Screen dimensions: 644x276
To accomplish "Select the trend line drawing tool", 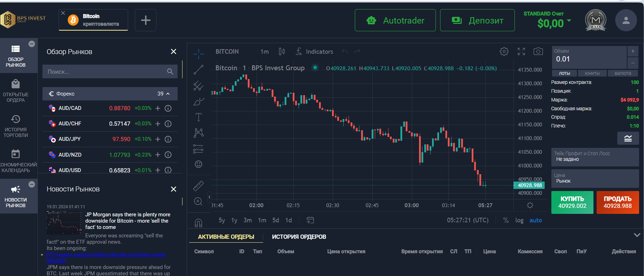I will pyautogui.click(x=198, y=70).
